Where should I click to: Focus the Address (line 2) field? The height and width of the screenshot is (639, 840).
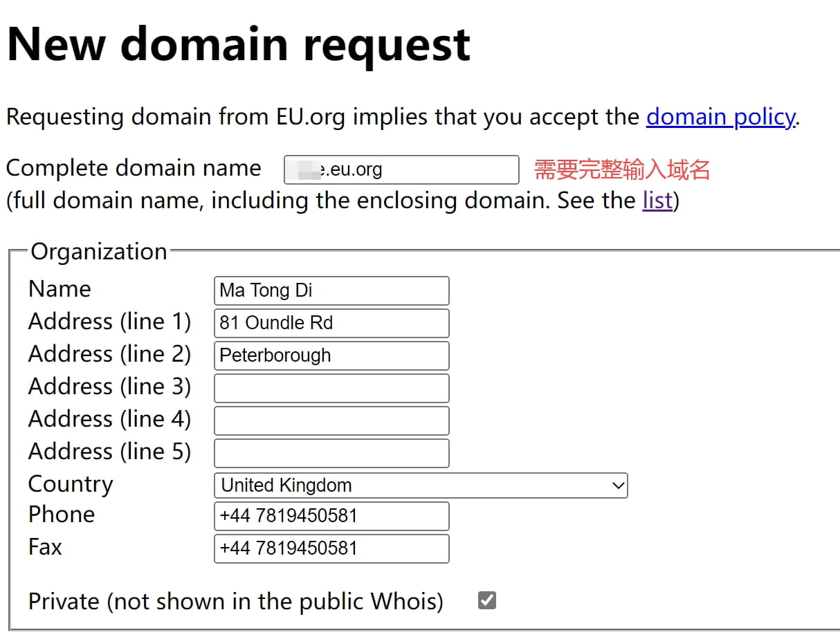[x=331, y=355]
